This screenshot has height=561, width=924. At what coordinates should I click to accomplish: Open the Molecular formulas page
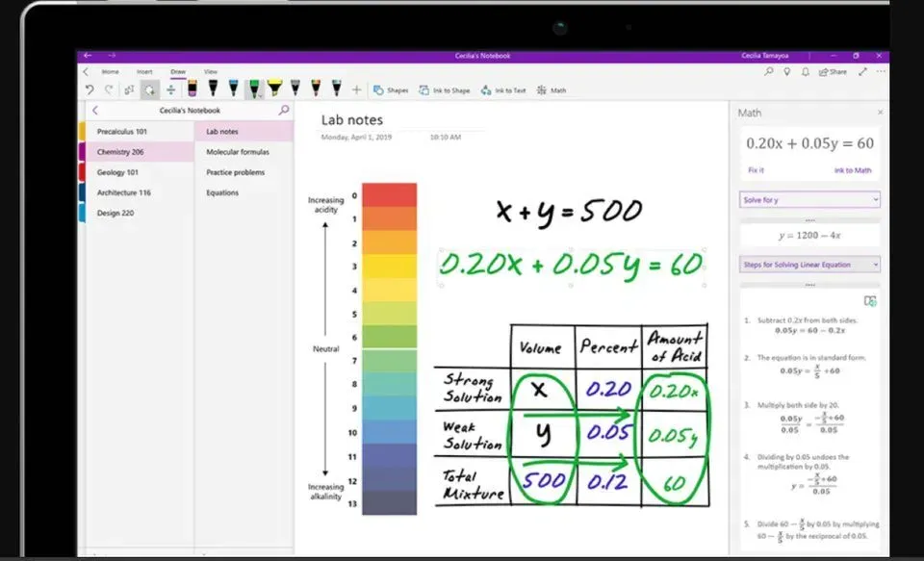[238, 152]
